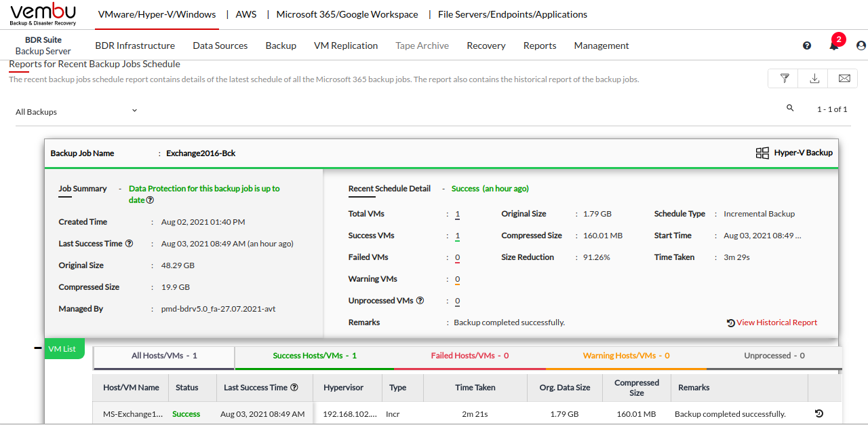Open the user account profile icon
The width and height of the screenshot is (868, 425).
click(861, 45)
